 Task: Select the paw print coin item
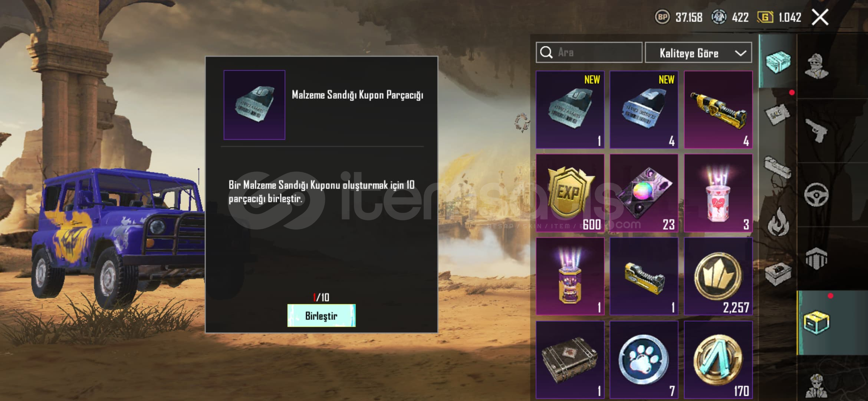(x=644, y=360)
